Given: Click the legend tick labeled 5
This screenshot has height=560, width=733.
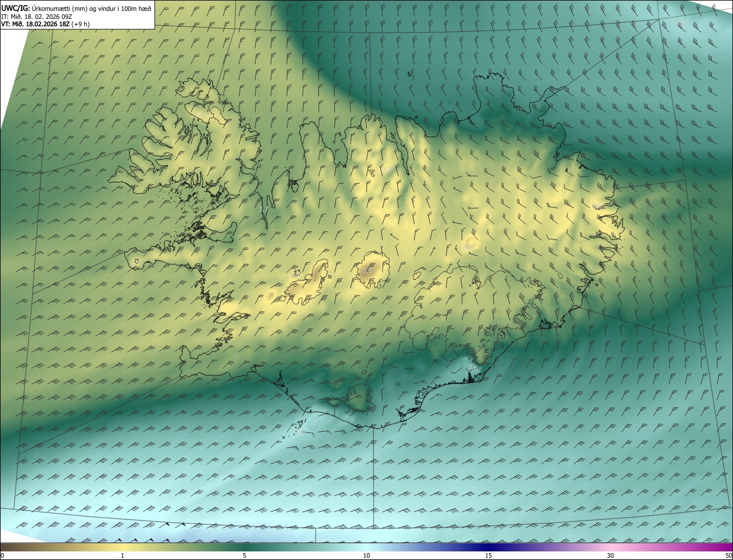Looking at the screenshot, I should (245, 555).
